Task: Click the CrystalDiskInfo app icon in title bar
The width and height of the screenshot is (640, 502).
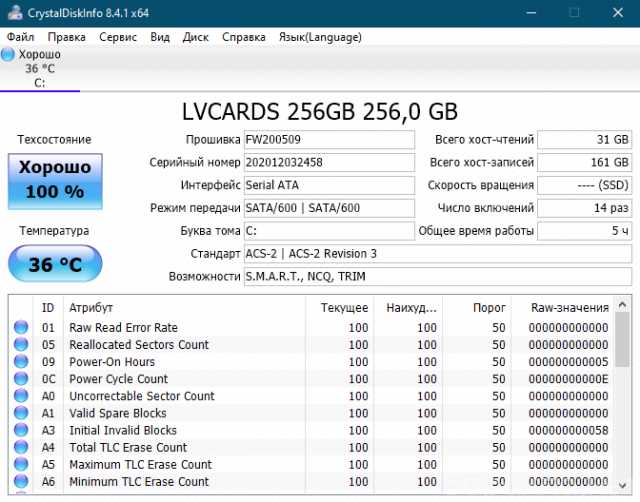Action: click(x=15, y=13)
